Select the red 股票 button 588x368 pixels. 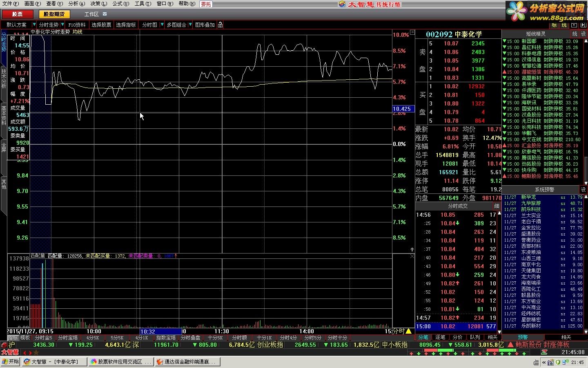pos(18,14)
